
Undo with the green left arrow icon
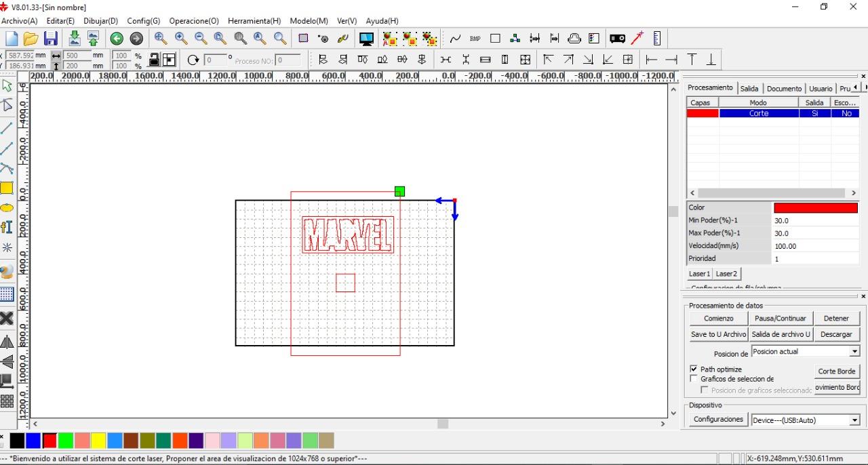click(x=117, y=39)
